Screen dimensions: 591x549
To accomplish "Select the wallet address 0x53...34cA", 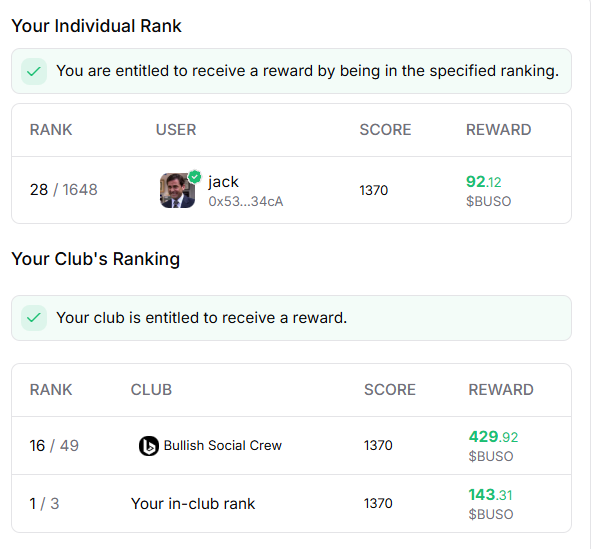I will [246, 201].
